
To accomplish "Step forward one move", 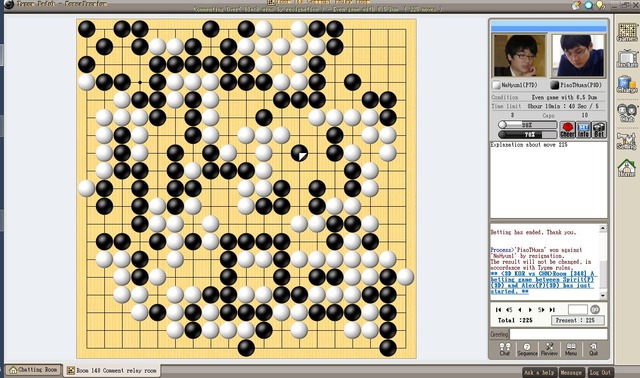I will [530, 310].
